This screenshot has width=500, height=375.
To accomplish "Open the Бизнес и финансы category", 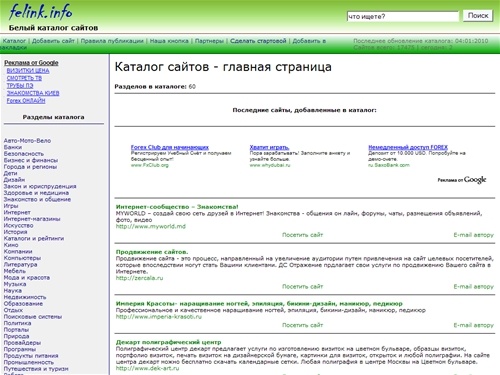I will click(31, 160).
